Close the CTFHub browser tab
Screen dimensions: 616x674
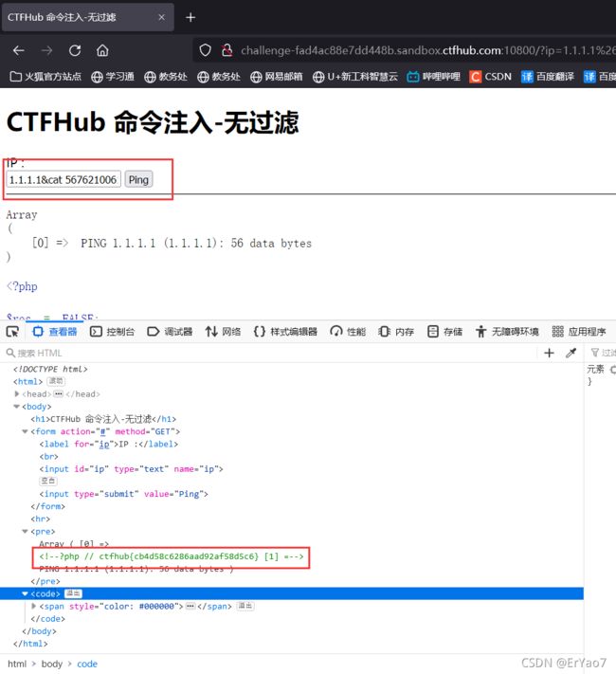tap(162, 17)
